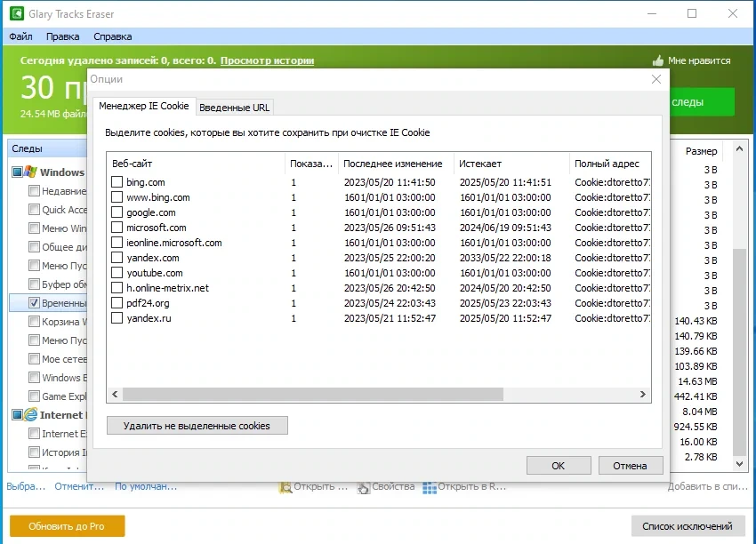Image resolution: width=756 pixels, height=544 pixels.
Task: Confirm the dialog with OK
Action: click(x=559, y=466)
